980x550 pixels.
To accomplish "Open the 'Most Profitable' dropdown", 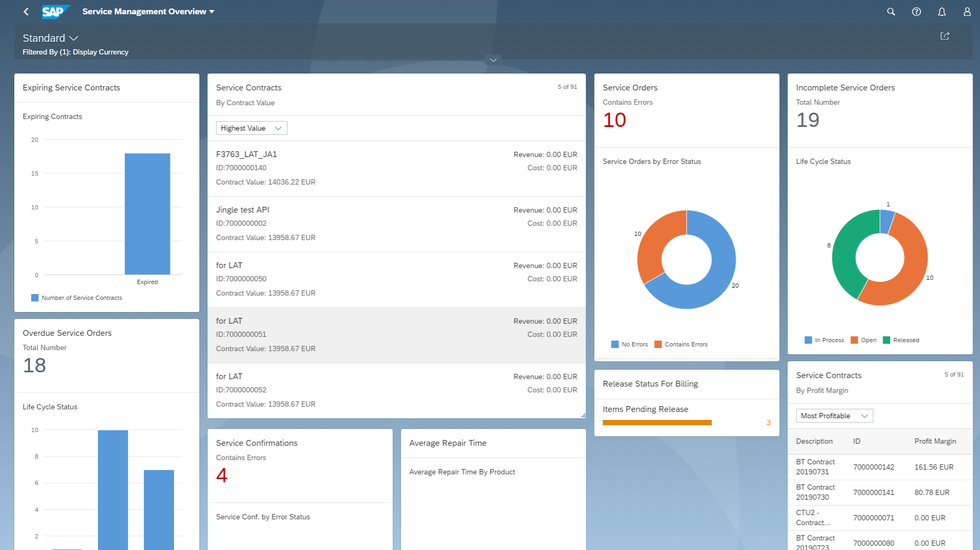I will pos(834,416).
